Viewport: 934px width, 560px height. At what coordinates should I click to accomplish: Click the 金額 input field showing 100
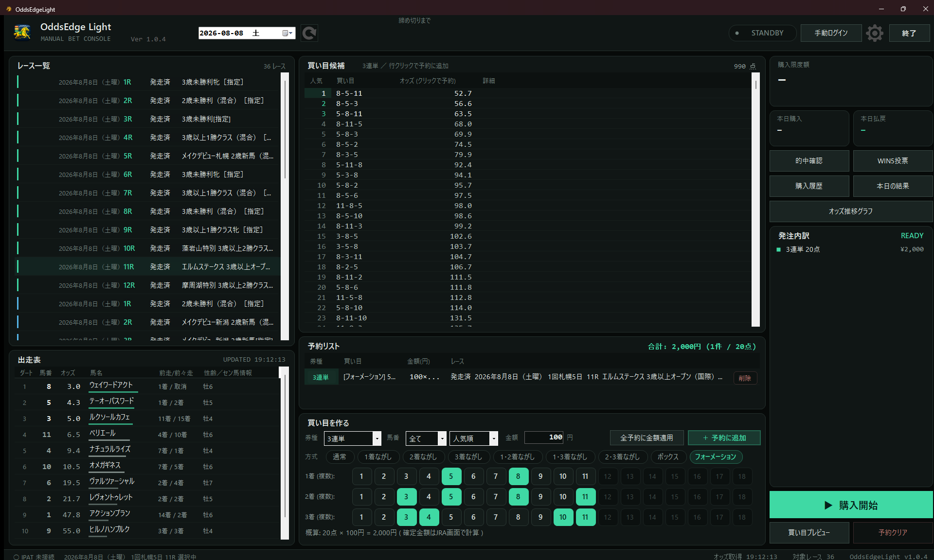click(x=544, y=437)
